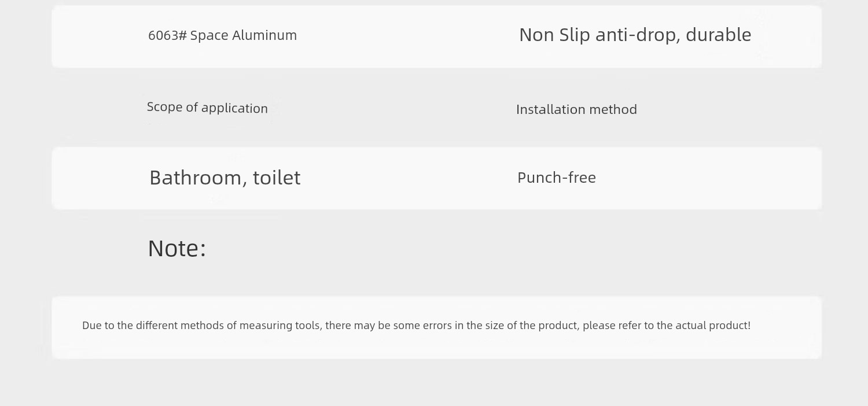Click the 'Note:' heading
Screen dimensions: 868x406
[x=176, y=249]
